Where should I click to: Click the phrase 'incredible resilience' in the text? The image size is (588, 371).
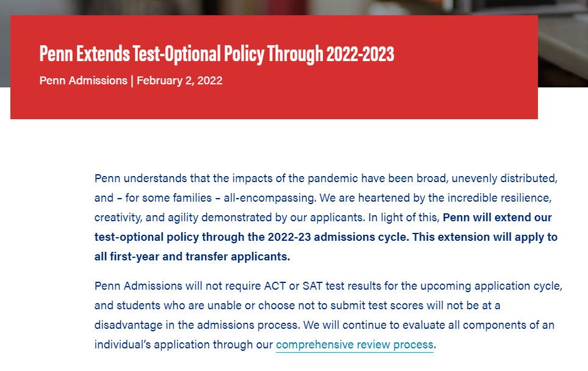point(499,198)
